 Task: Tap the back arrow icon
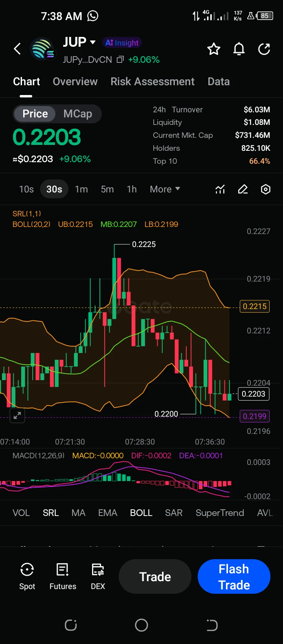coord(17,49)
